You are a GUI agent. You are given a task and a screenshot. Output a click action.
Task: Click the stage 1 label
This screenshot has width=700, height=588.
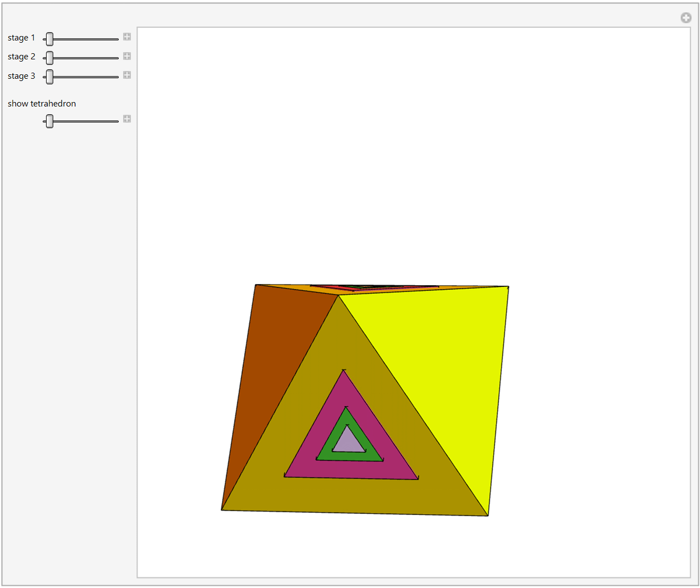pos(21,38)
